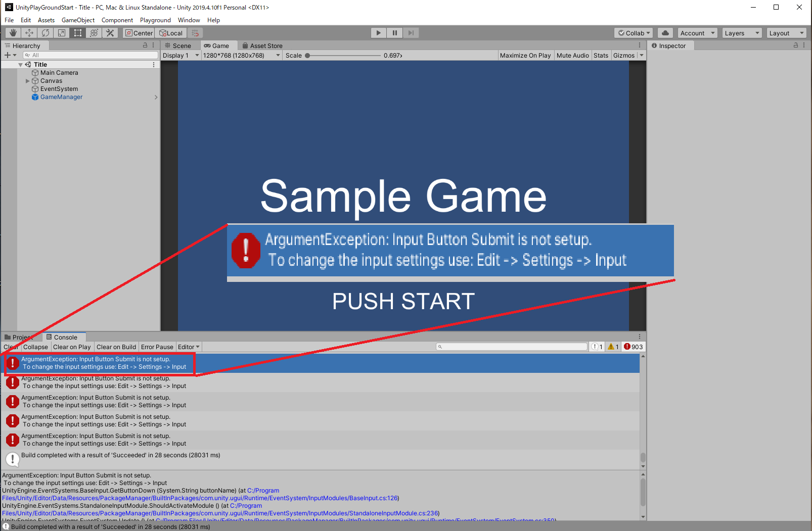812x531 pixels.
Task: Select the Hand tool in the toolbar
Action: tap(13, 33)
